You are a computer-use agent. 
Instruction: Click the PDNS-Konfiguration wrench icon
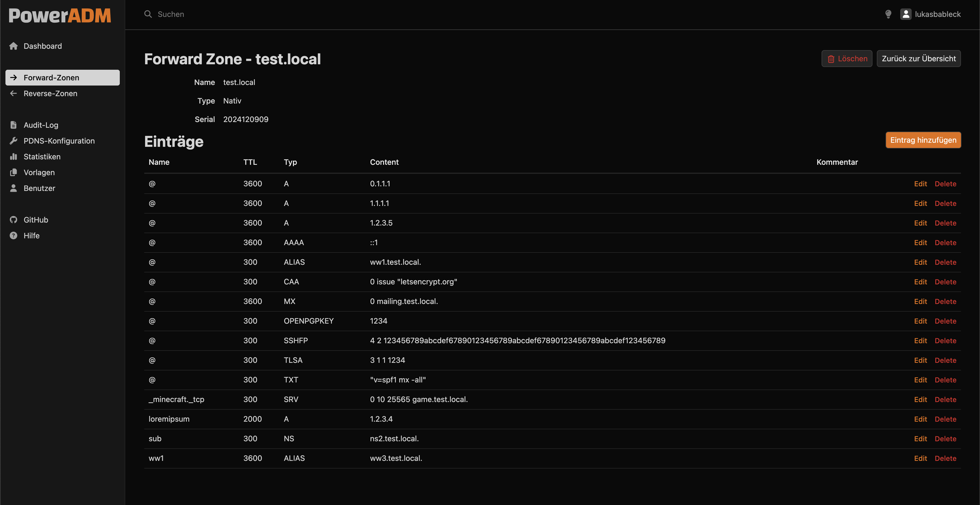[x=14, y=141]
